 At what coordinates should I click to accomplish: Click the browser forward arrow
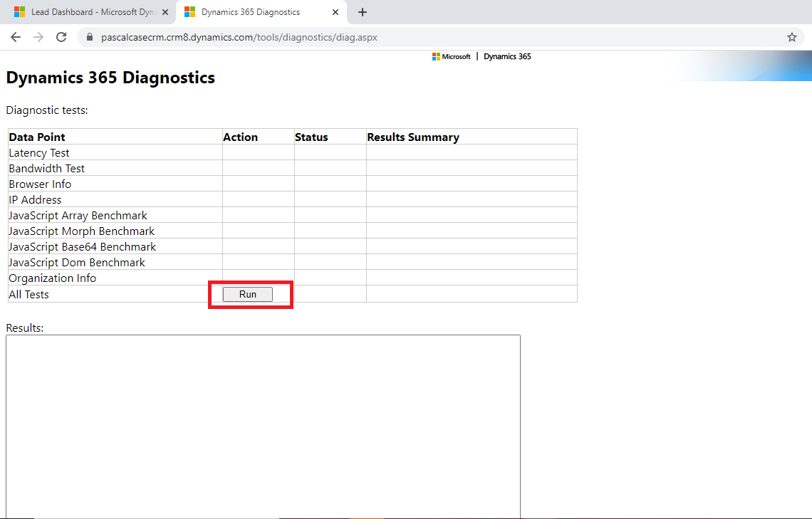point(38,37)
